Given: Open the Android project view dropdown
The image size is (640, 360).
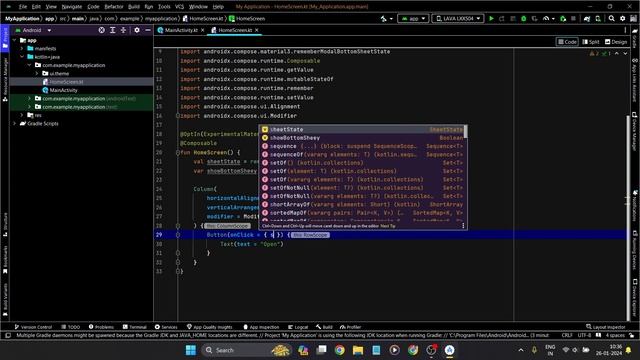Looking at the screenshot, I should click(33, 30).
